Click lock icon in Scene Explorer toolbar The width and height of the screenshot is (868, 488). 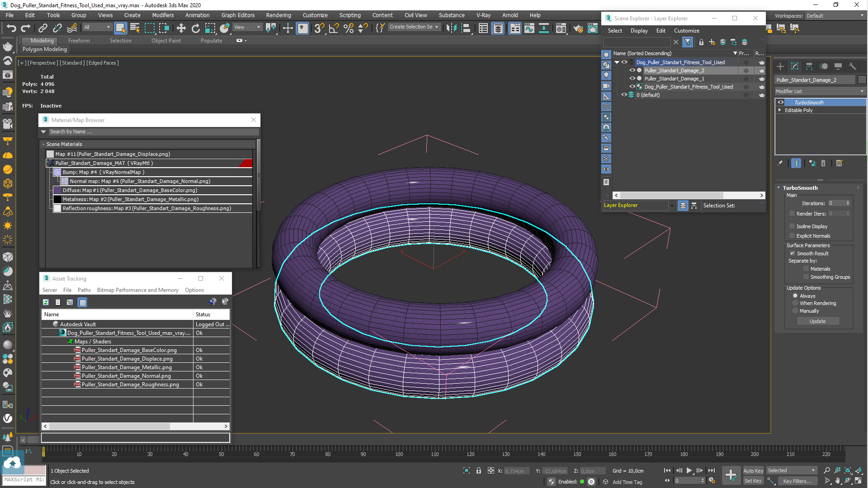[x=701, y=42]
